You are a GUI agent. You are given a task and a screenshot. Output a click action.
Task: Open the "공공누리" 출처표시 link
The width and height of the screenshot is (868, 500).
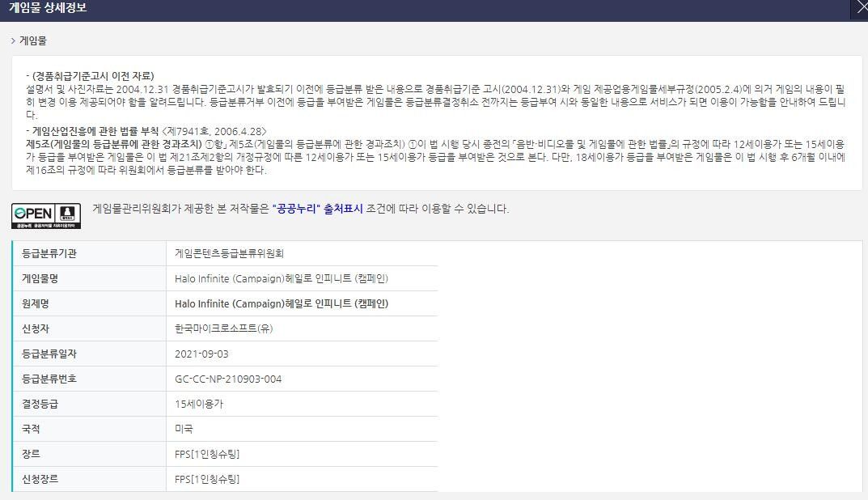(318, 209)
